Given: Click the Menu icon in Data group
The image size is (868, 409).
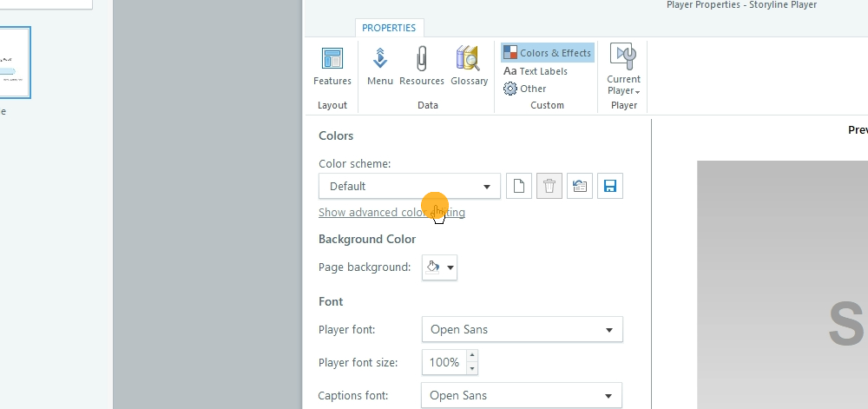Looking at the screenshot, I should pos(379,66).
